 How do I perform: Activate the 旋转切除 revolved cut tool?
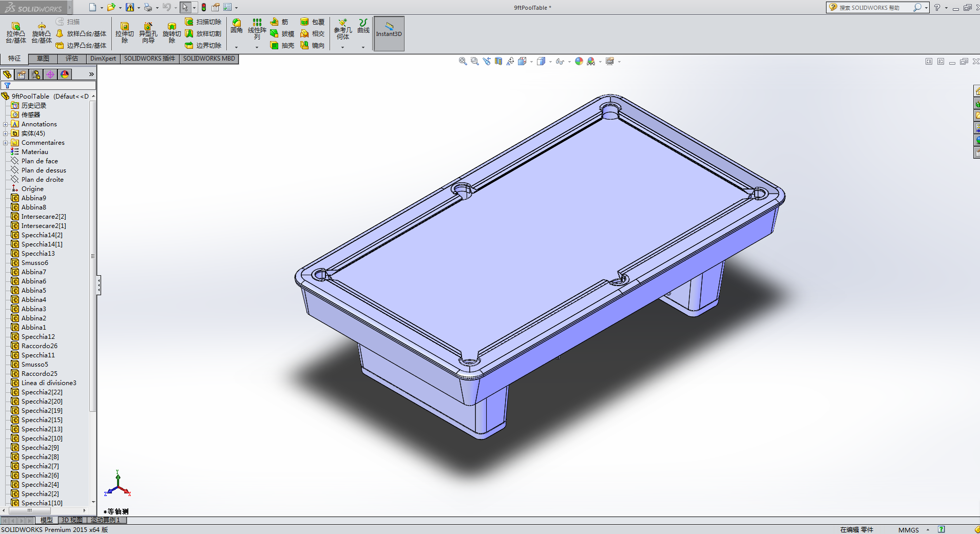[171, 32]
